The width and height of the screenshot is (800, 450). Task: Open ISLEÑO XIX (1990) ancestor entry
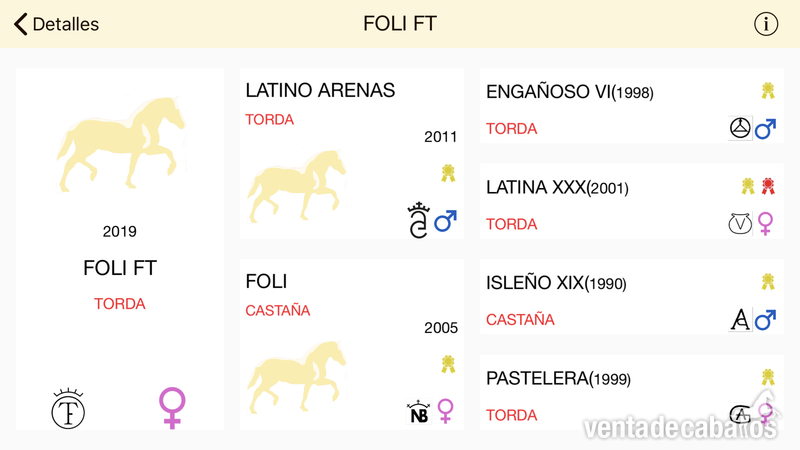click(632, 297)
